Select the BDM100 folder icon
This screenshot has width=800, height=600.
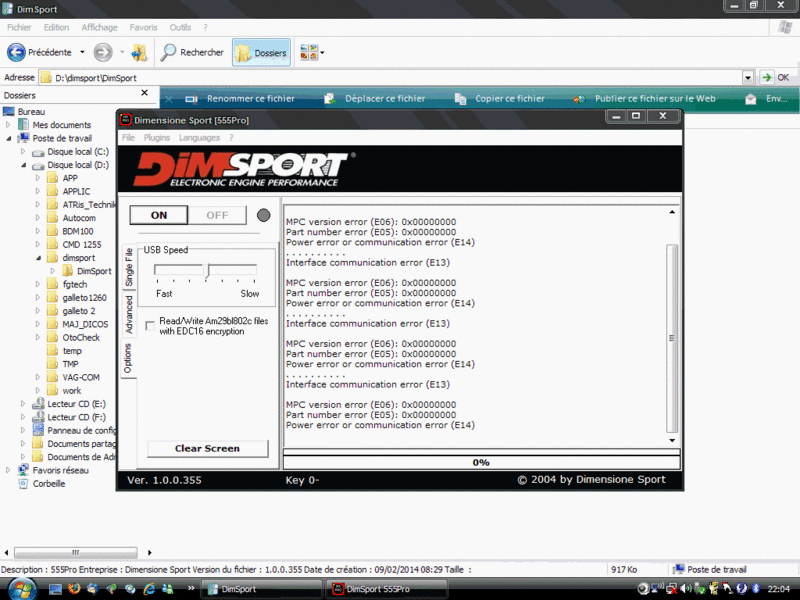pos(52,231)
